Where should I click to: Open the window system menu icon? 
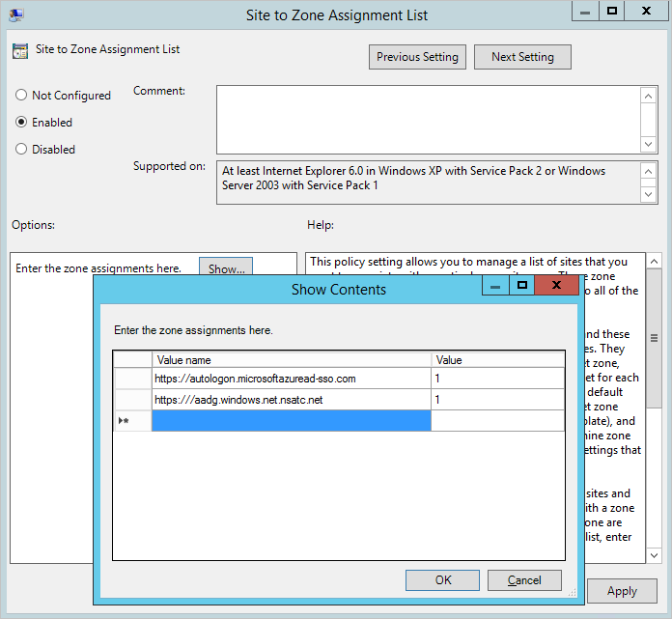pyautogui.click(x=16, y=15)
